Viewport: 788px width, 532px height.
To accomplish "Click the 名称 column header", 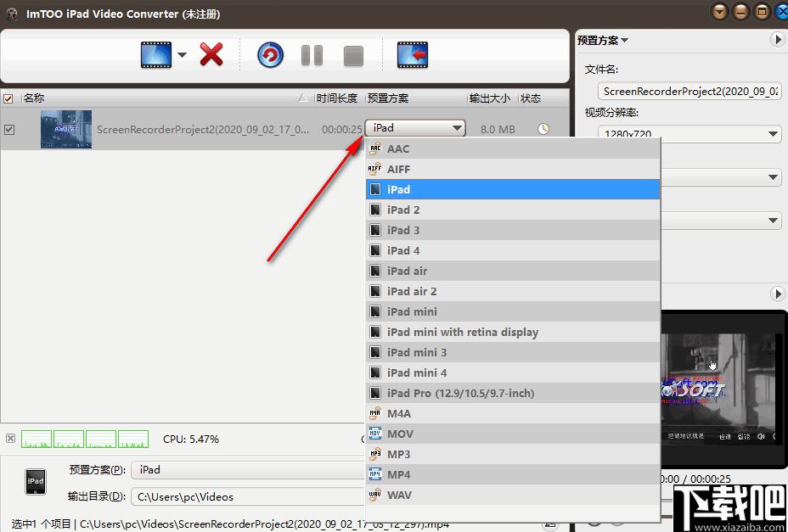I will [34, 98].
